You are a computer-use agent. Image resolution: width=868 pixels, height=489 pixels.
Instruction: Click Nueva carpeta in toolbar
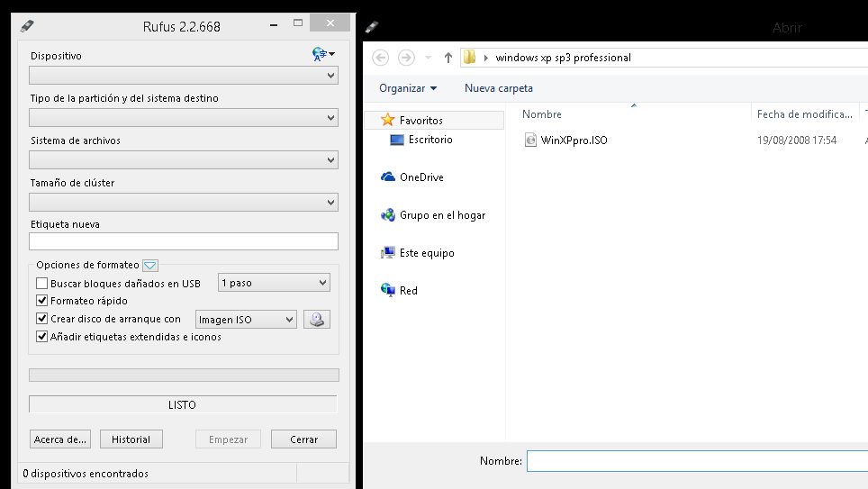click(499, 88)
